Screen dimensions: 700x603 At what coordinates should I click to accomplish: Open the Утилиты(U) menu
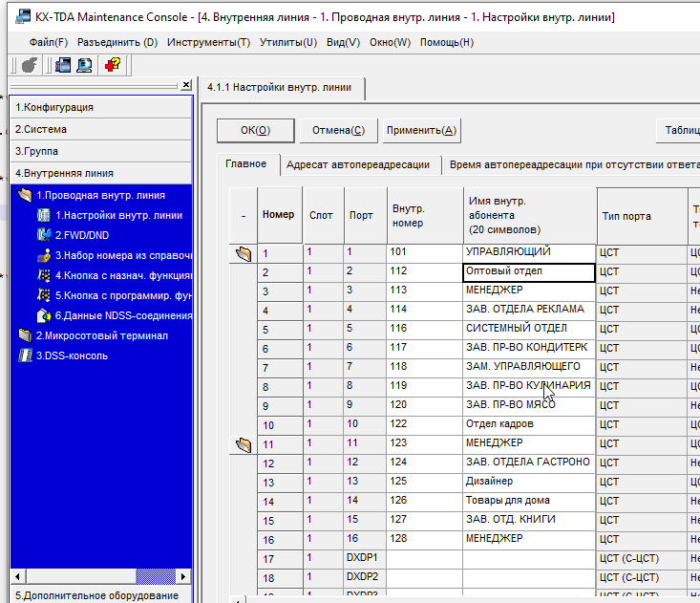[288, 42]
